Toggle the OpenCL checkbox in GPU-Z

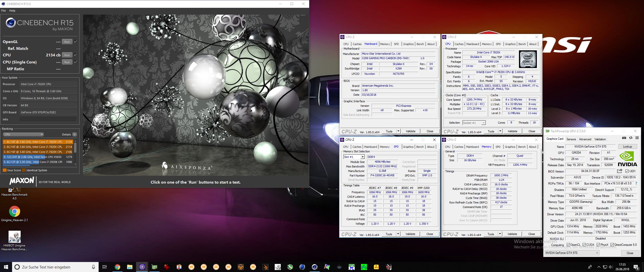pyautogui.click(x=568, y=245)
